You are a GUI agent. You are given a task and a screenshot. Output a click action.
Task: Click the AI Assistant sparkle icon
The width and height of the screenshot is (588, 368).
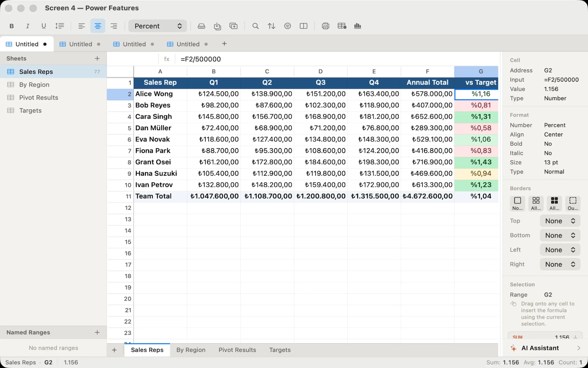(514, 348)
